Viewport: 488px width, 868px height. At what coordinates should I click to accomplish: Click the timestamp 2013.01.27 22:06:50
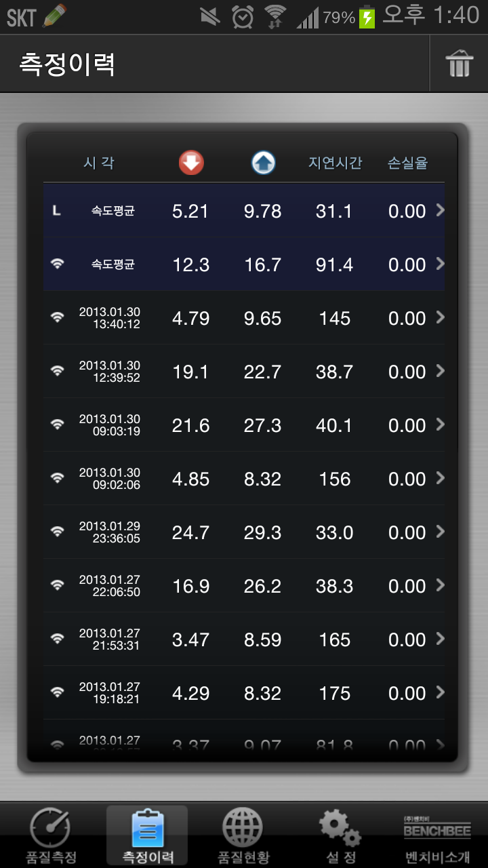click(x=110, y=586)
